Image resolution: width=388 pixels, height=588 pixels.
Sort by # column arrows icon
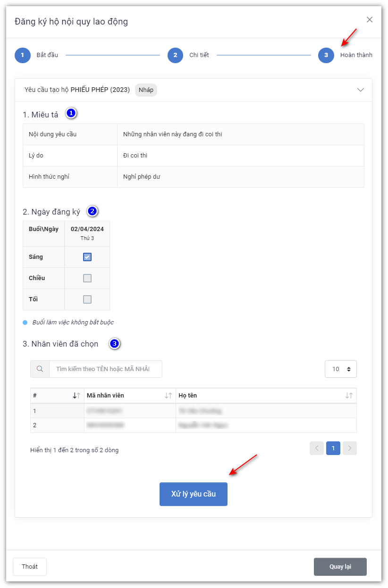click(x=76, y=396)
